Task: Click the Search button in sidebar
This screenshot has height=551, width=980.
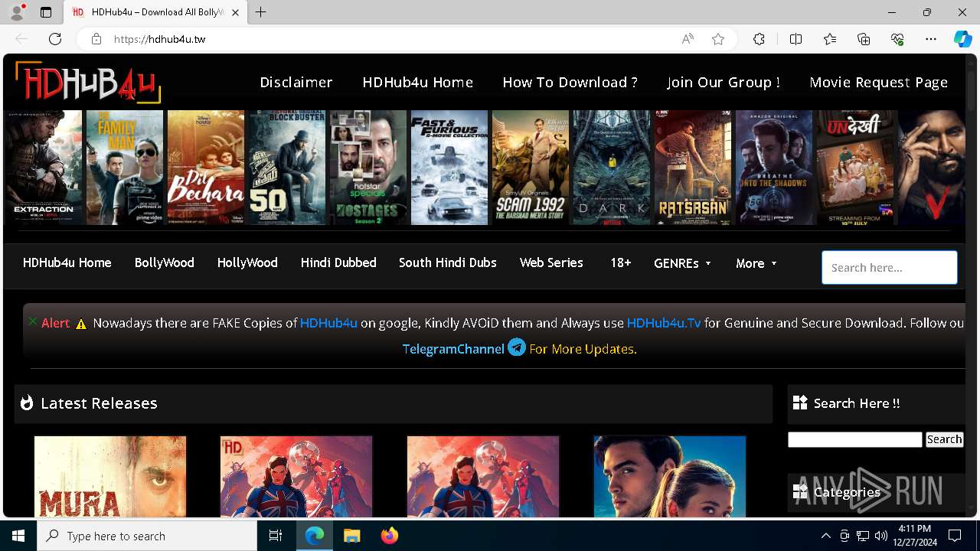Action: tap(944, 439)
